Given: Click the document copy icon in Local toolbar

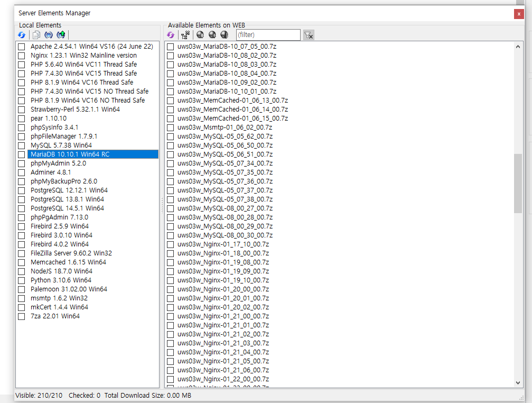Looking at the screenshot, I should [36, 35].
